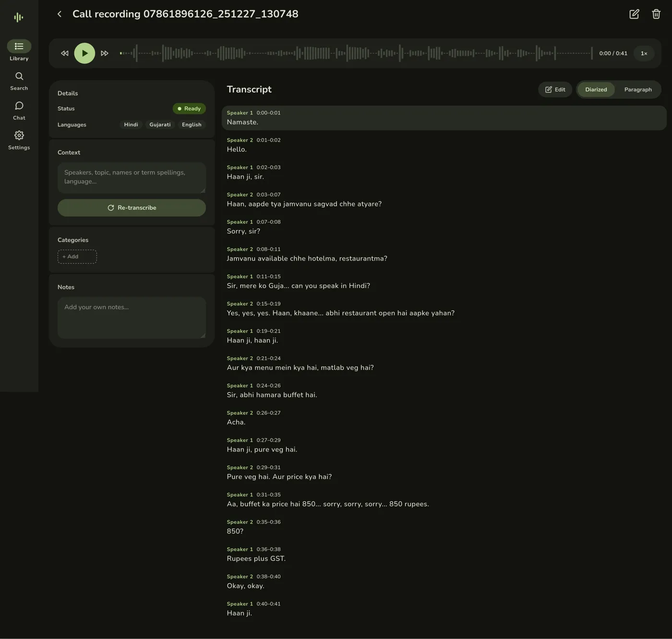The height and width of the screenshot is (639, 672).
Task: Select the Diarized transcript view
Action: click(596, 89)
